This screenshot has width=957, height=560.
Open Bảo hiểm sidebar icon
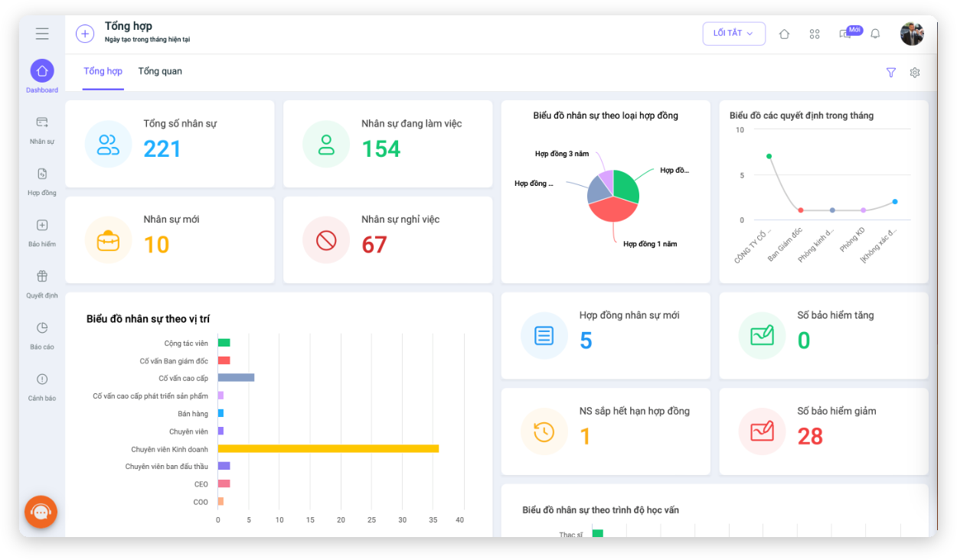pos(42,225)
